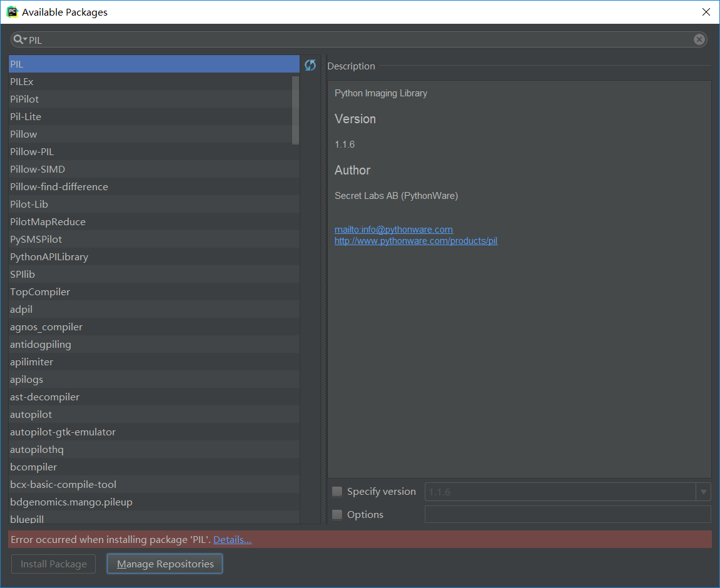The height and width of the screenshot is (588, 720).
Task: Select the ast-decompiler package
Action: 154,397
